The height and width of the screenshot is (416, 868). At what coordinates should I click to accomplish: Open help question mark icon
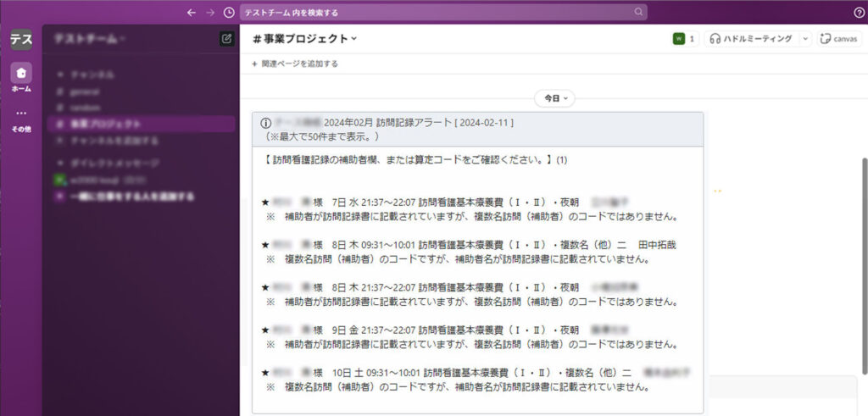point(859,12)
